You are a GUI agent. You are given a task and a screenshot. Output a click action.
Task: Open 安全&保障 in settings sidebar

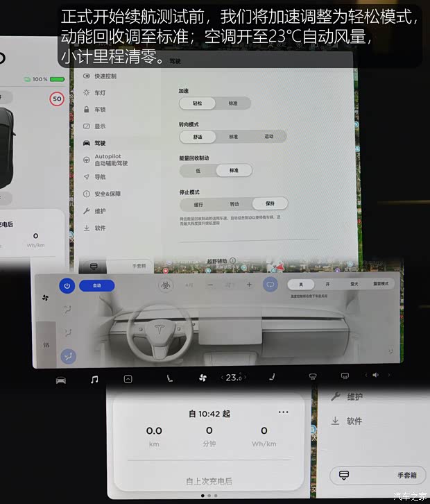102,194
